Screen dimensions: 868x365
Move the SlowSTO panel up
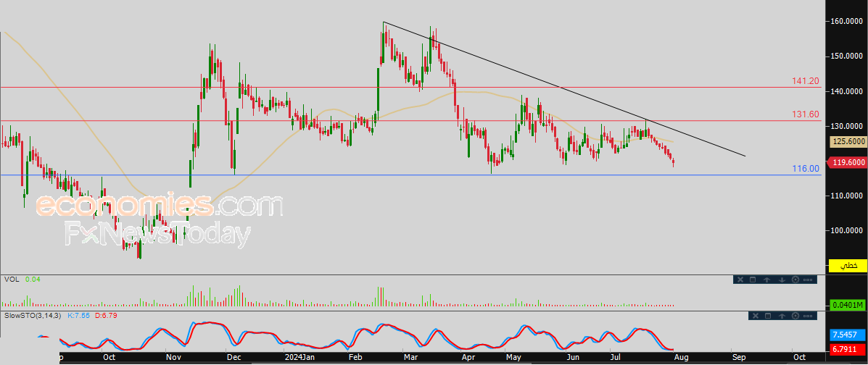(x=782, y=316)
